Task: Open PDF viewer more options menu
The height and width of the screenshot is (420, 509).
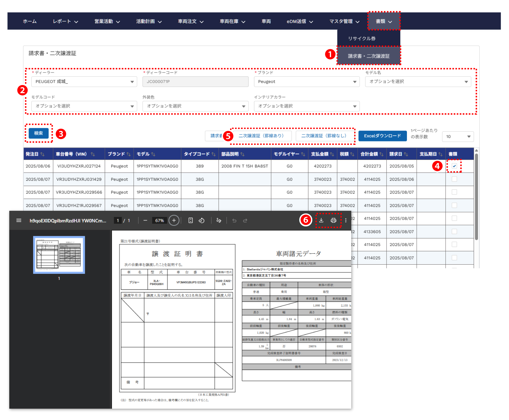Action: (x=346, y=220)
